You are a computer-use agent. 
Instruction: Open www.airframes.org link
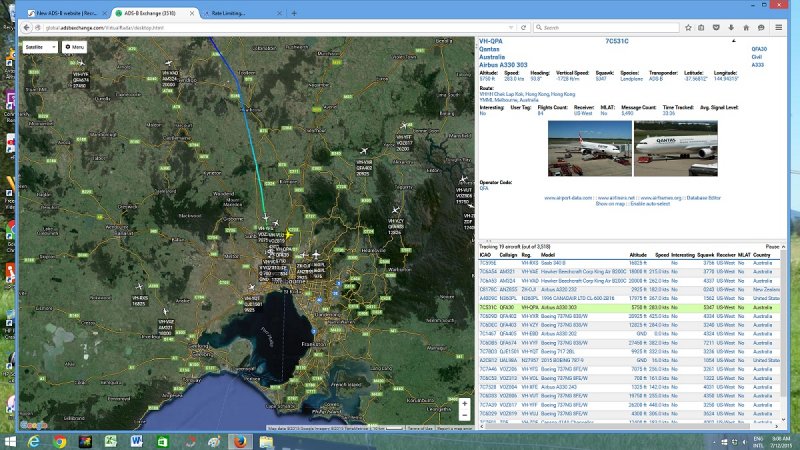click(x=661, y=198)
